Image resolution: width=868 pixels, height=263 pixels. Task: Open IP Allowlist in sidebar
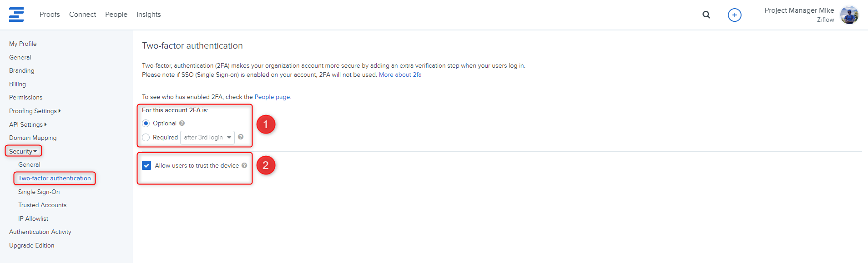click(x=33, y=218)
